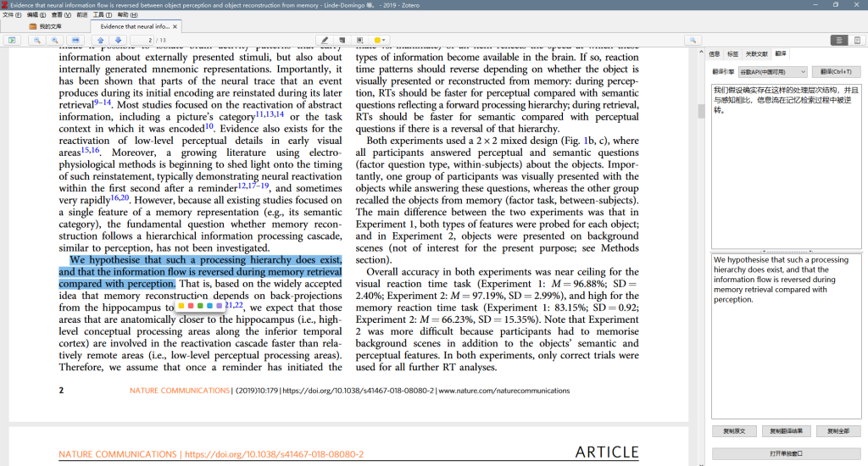Open the find-in-document search icon
This screenshot has width=868, height=466.
coord(693,40)
